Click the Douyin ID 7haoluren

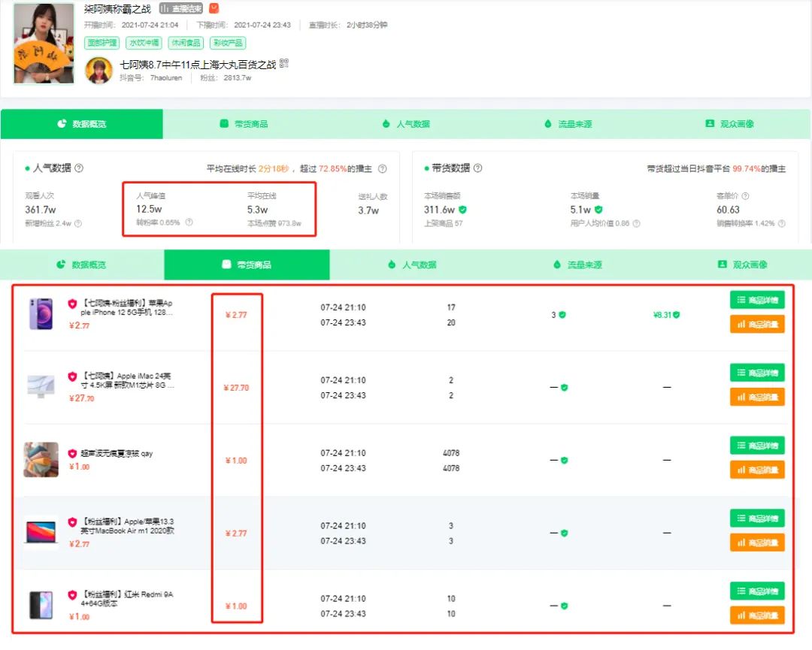point(166,78)
